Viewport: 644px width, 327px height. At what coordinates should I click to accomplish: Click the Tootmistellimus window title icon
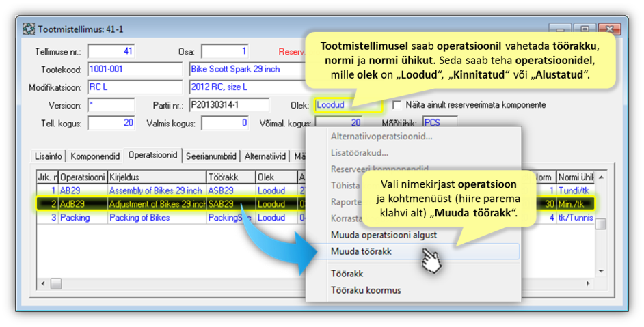click(x=29, y=29)
